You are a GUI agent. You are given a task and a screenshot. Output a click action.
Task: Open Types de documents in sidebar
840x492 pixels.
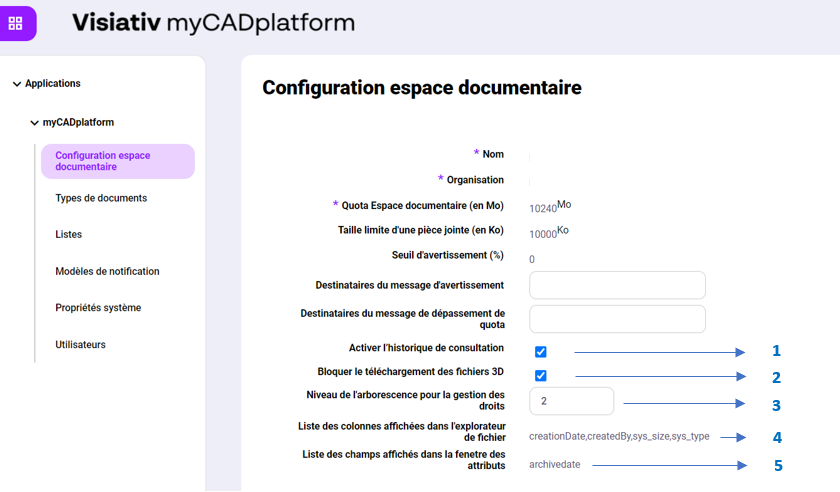tap(101, 198)
